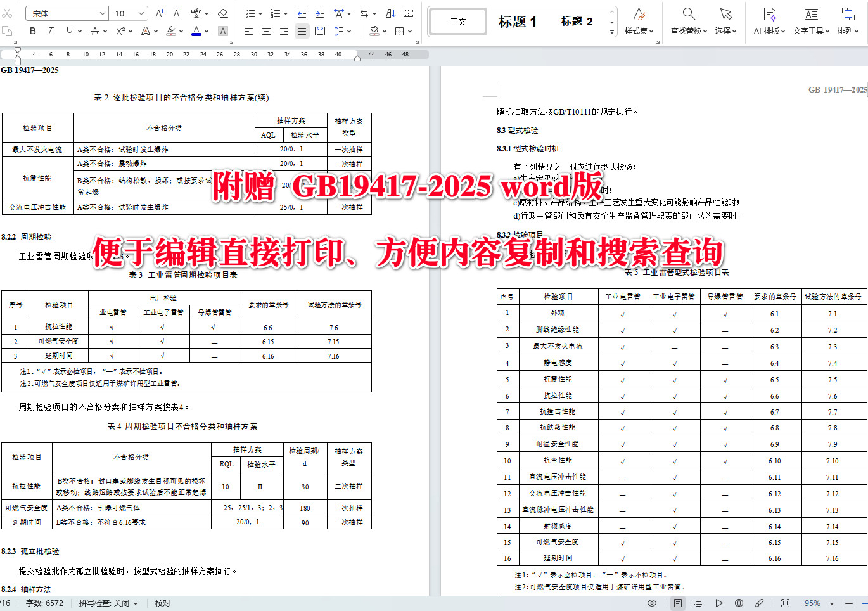Expand font color dropdown arrow
This screenshot has width=868, height=611.
(x=207, y=31)
